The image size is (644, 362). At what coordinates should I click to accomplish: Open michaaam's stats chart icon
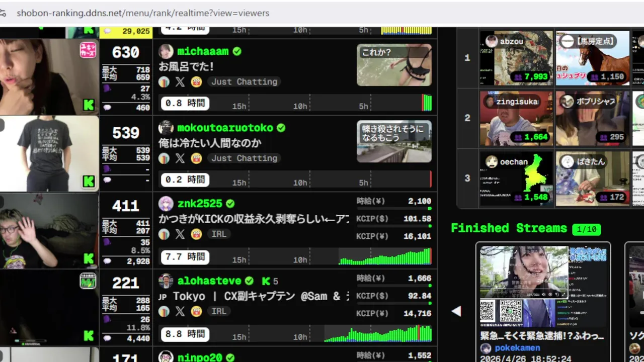click(x=164, y=81)
